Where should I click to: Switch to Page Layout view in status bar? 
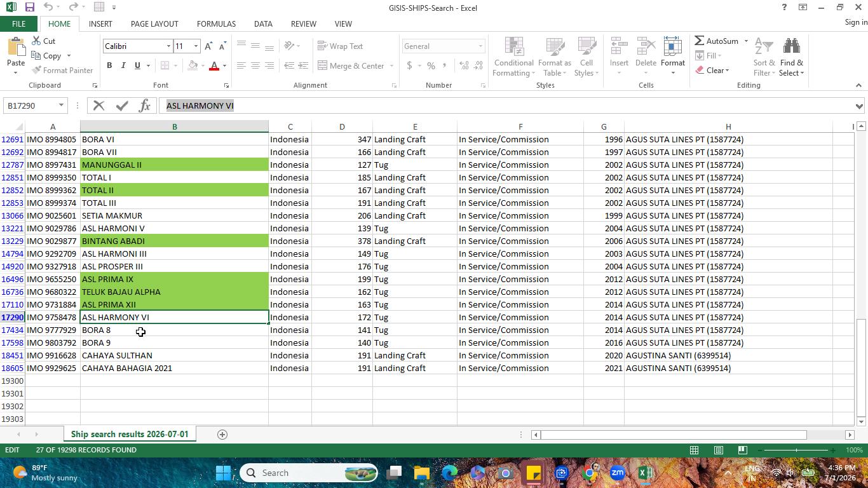point(718,450)
